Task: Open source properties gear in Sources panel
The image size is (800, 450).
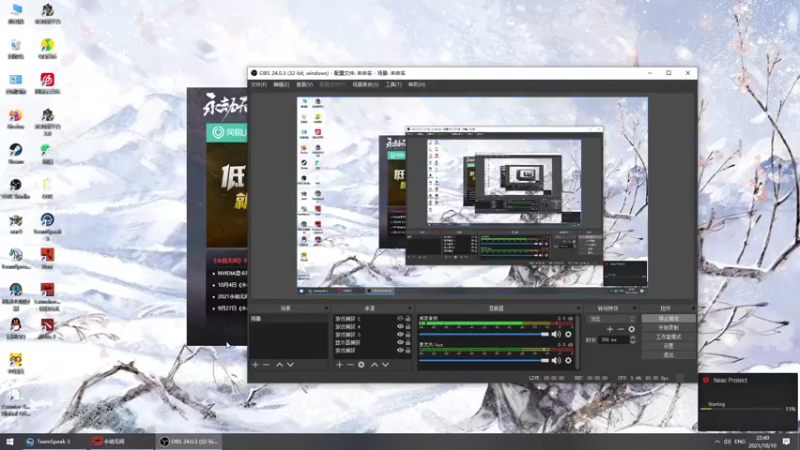Action: (361, 365)
